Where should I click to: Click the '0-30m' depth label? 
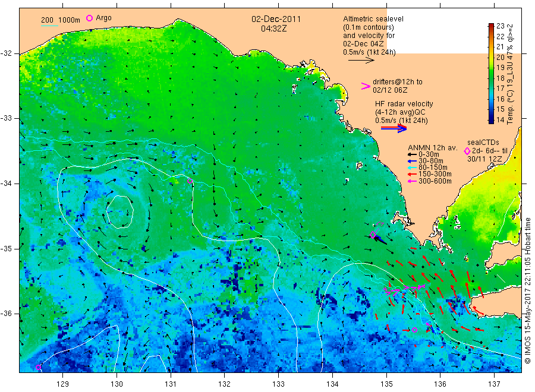tap(429, 154)
